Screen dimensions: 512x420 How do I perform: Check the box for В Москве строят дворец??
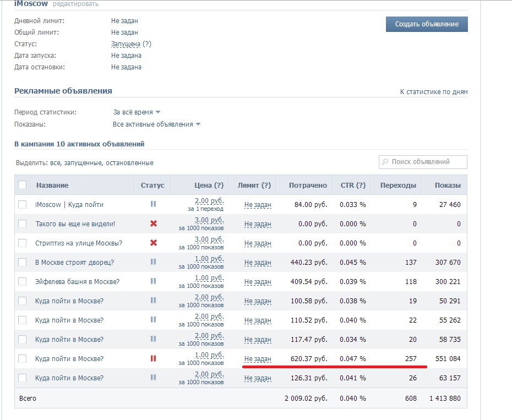click(x=22, y=262)
